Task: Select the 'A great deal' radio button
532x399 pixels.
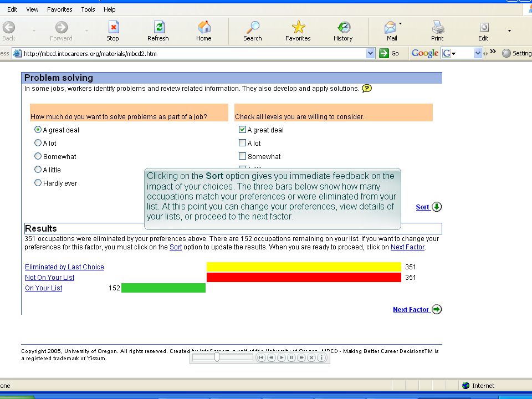Action: 38,130
